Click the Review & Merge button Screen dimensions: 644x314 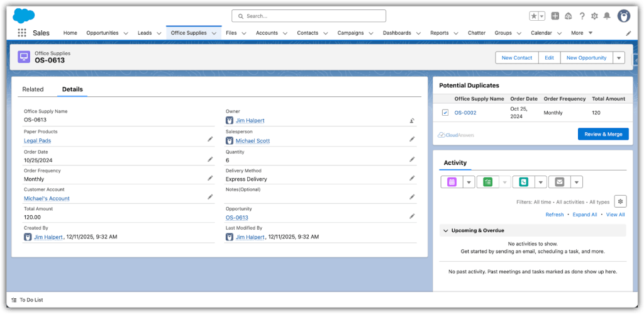[x=602, y=134]
